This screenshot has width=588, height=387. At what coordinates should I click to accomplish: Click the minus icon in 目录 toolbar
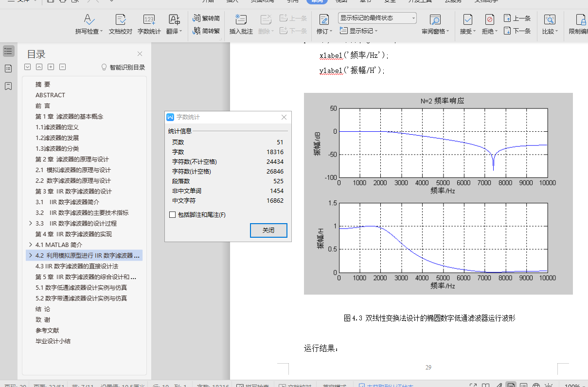click(x=62, y=67)
